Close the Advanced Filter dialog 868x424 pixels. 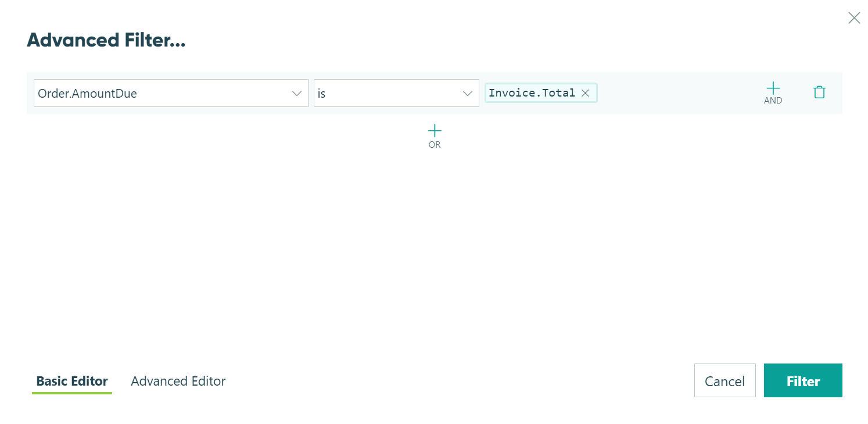854,18
